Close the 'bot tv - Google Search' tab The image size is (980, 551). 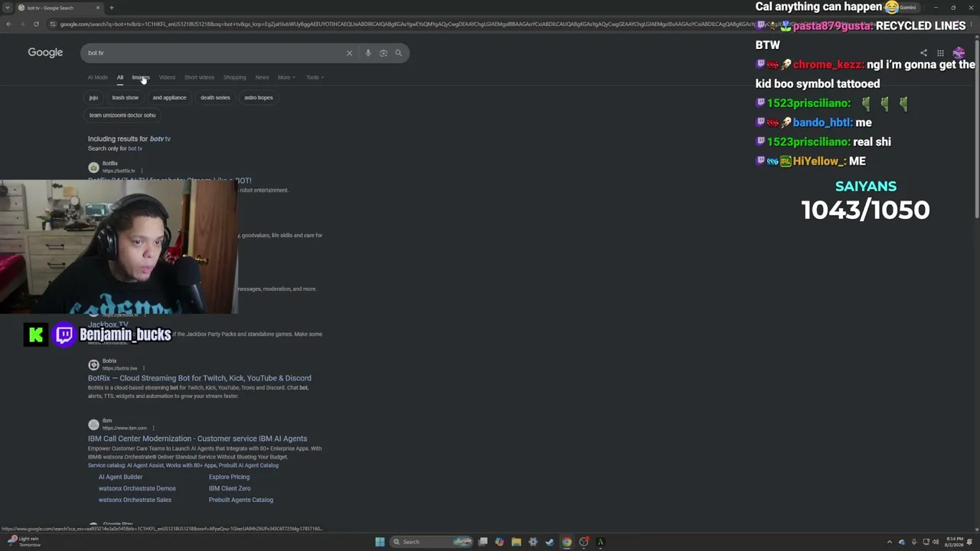(98, 8)
